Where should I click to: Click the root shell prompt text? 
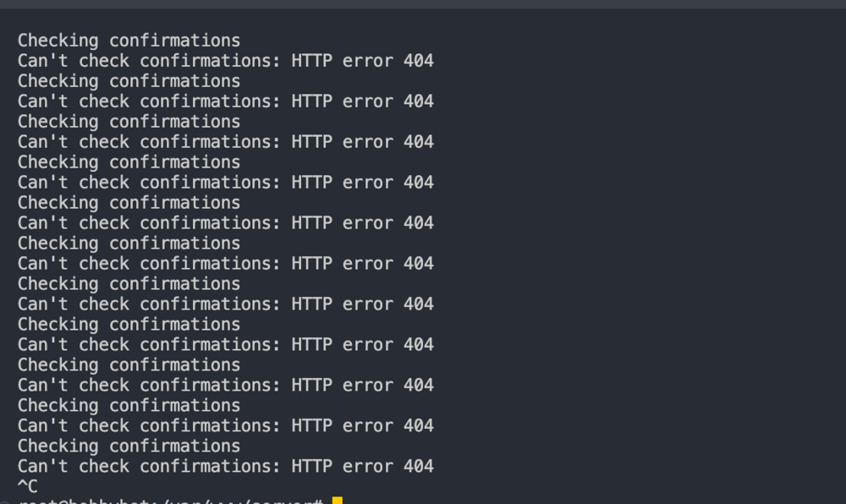(x=169, y=501)
